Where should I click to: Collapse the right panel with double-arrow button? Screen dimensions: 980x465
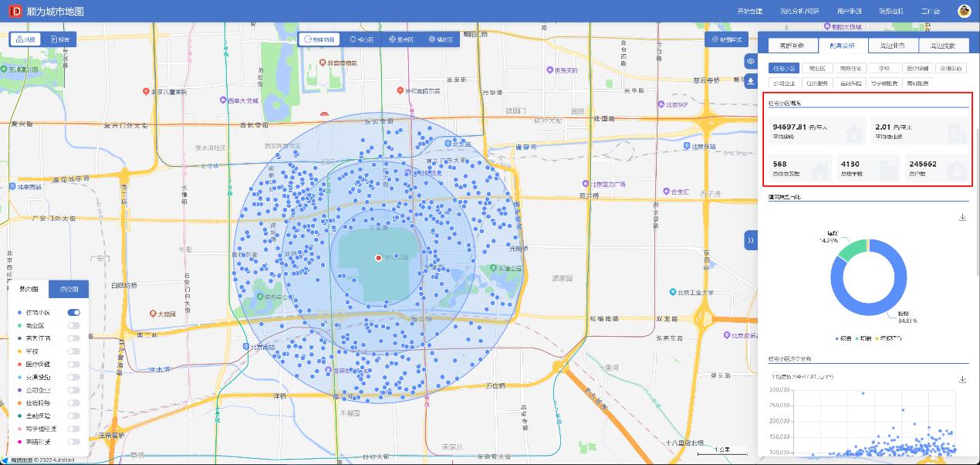coord(750,240)
